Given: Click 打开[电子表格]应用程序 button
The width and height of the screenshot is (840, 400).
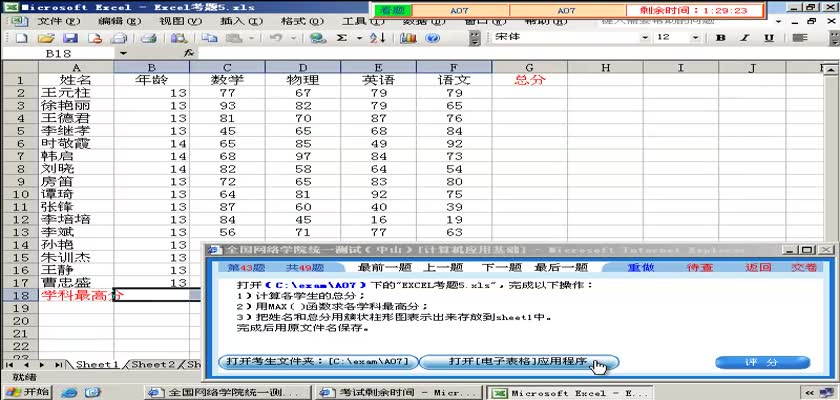Looking at the screenshot, I should 518,362.
